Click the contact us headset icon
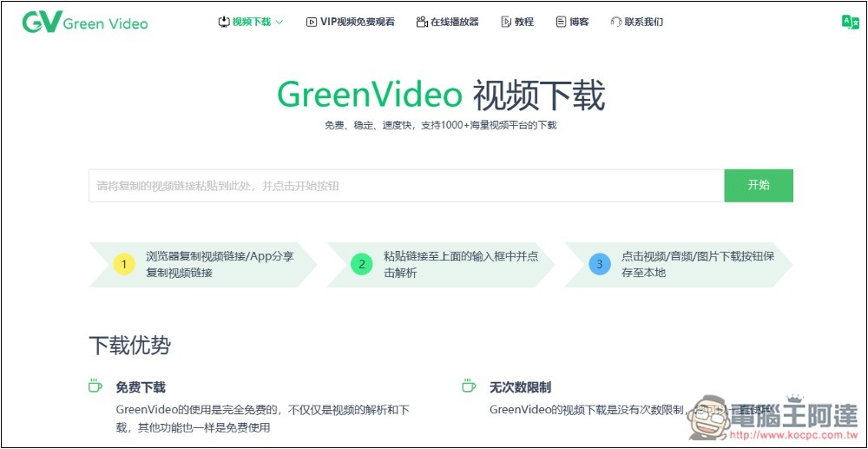 [615, 22]
